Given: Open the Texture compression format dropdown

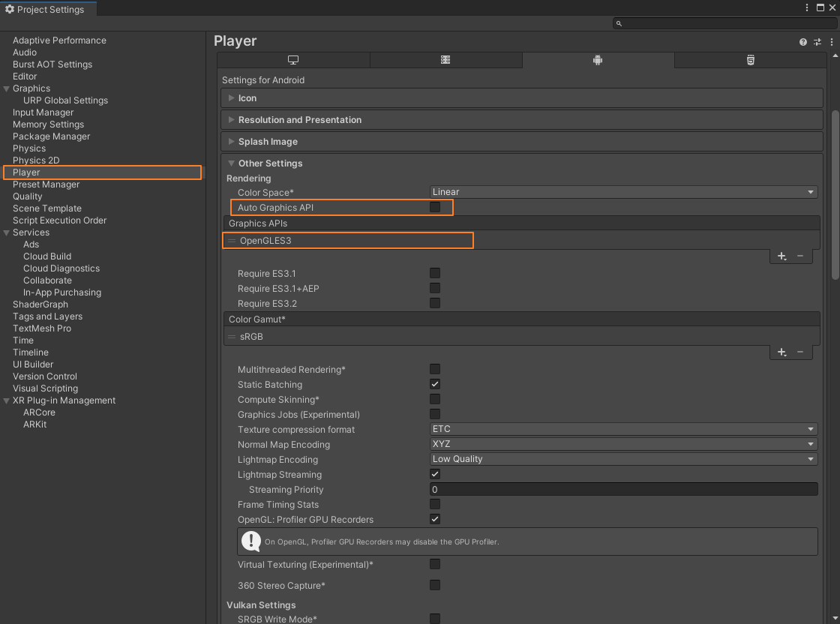Looking at the screenshot, I should 623,429.
